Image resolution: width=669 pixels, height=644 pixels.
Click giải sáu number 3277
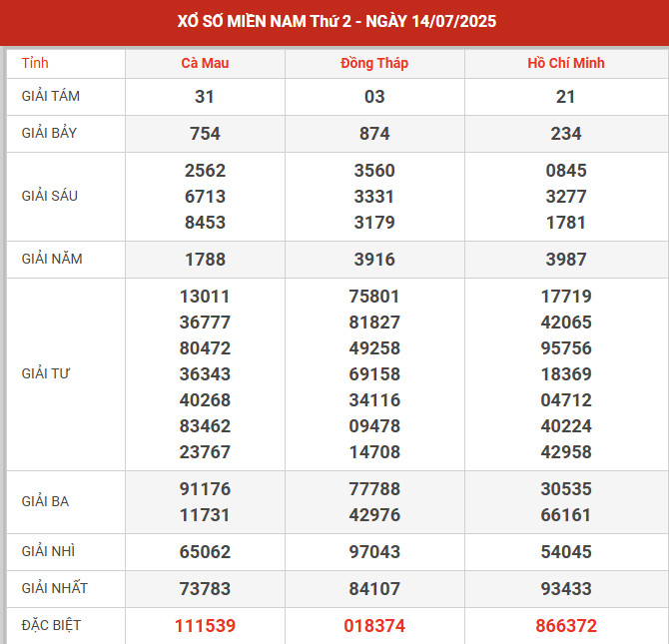(x=566, y=197)
